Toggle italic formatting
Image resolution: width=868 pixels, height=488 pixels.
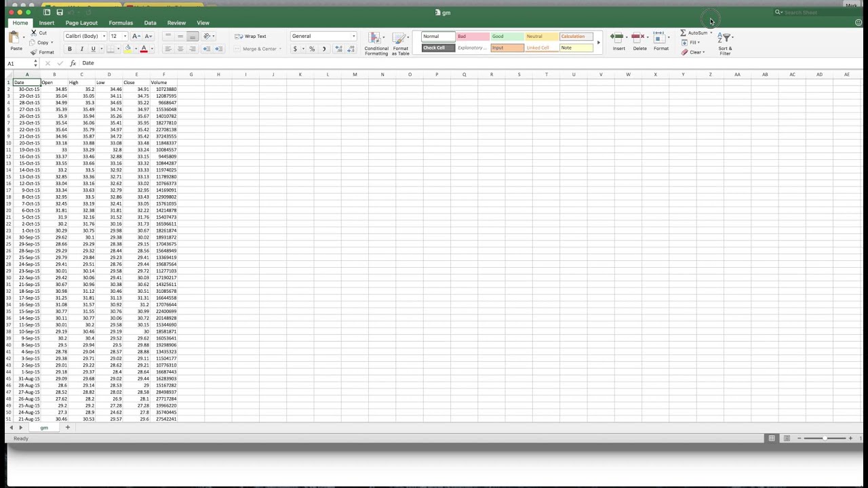[81, 49]
